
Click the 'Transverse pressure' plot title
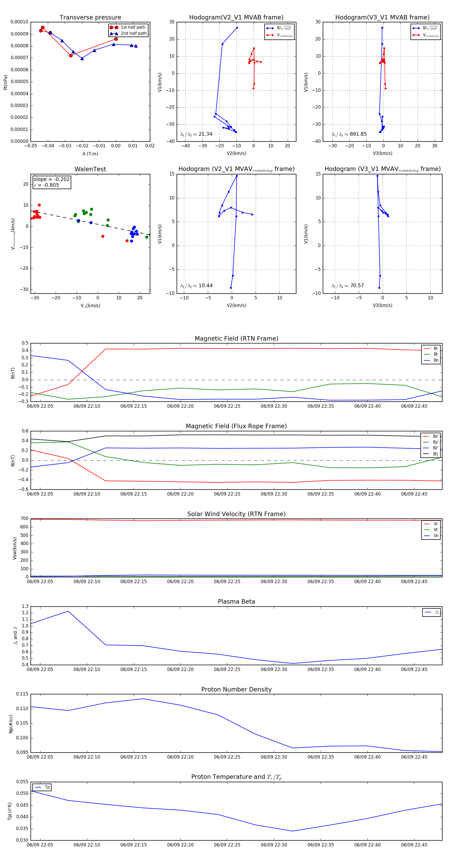click(x=90, y=18)
